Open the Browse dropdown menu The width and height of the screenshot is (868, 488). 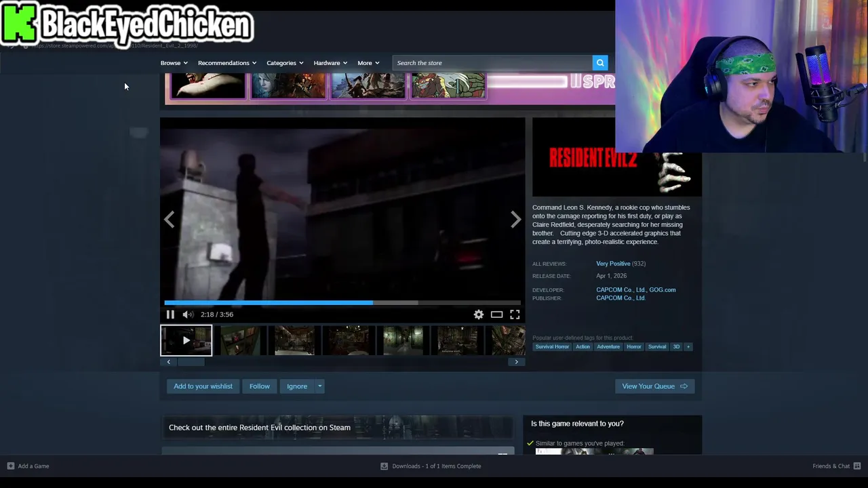click(174, 63)
